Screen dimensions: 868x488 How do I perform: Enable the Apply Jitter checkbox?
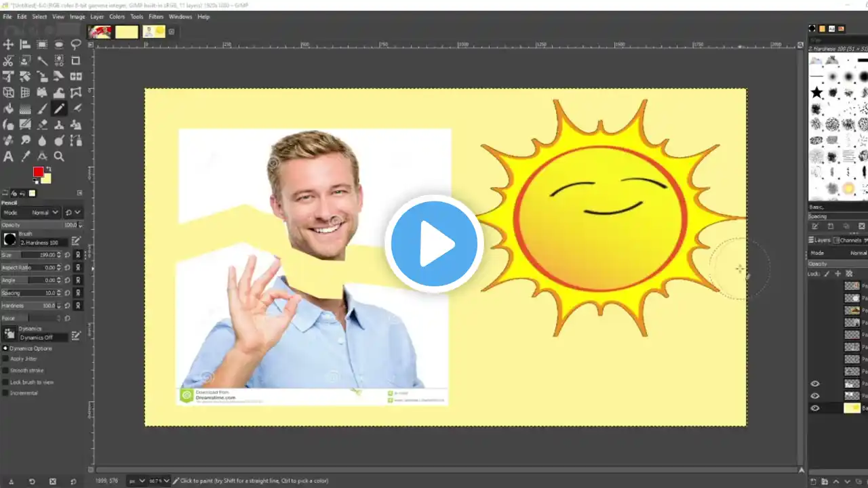click(x=6, y=359)
